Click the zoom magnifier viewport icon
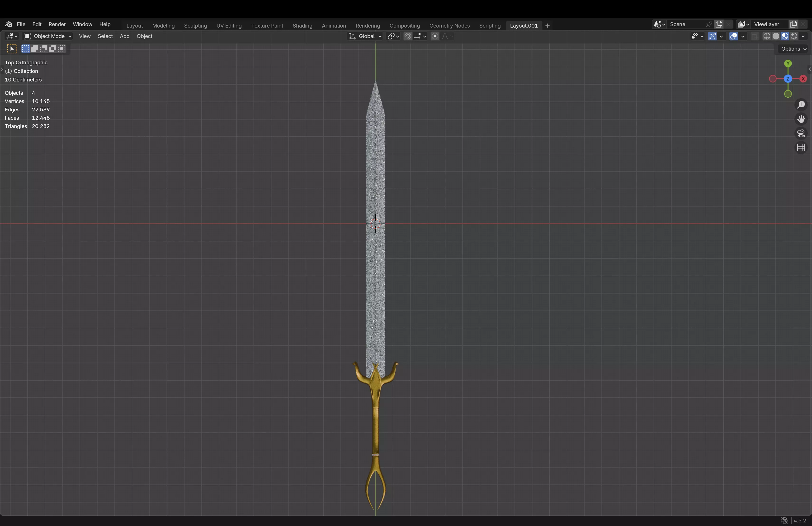This screenshot has width=812, height=526. tap(801, 105)
